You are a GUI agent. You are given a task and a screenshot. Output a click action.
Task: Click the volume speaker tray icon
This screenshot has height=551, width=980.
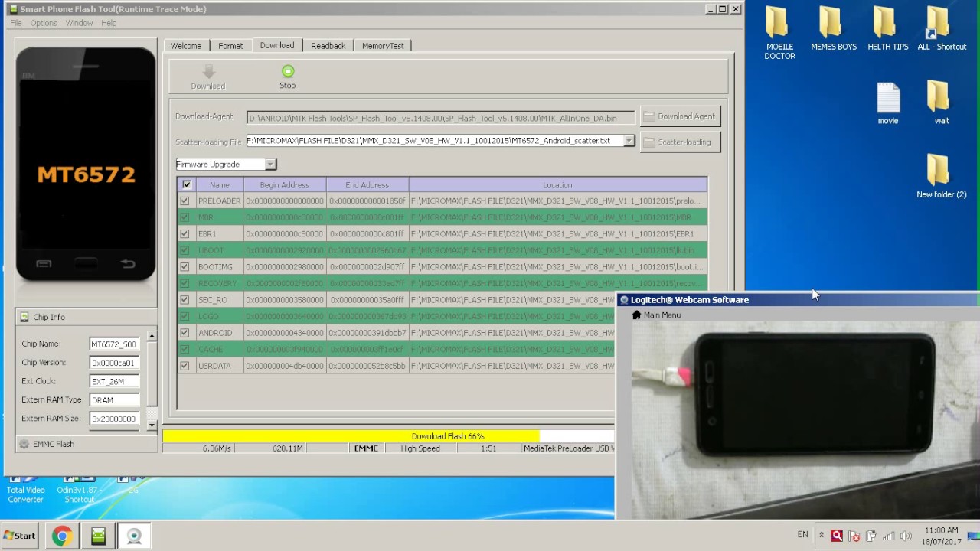tap(906, 536)
